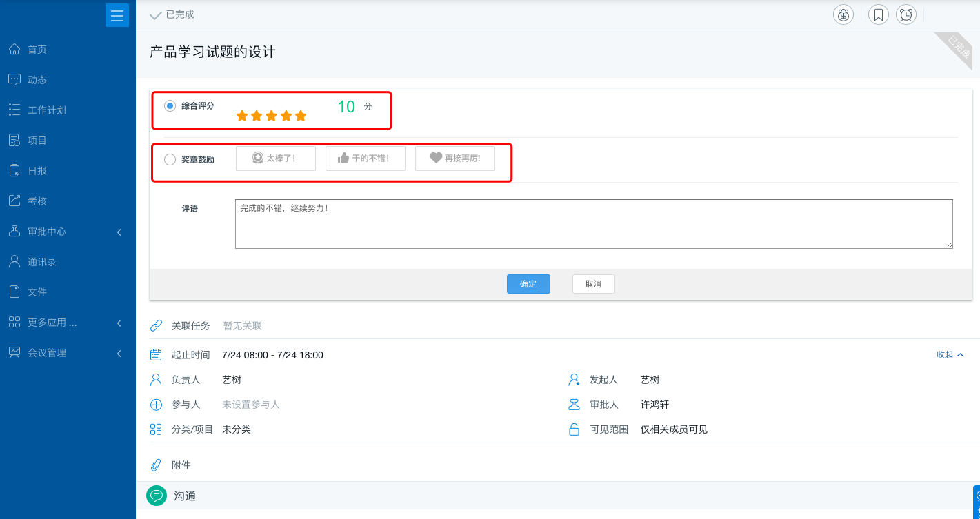Click the money bag reward icon

pyautogui.click(x=843, y=14)
